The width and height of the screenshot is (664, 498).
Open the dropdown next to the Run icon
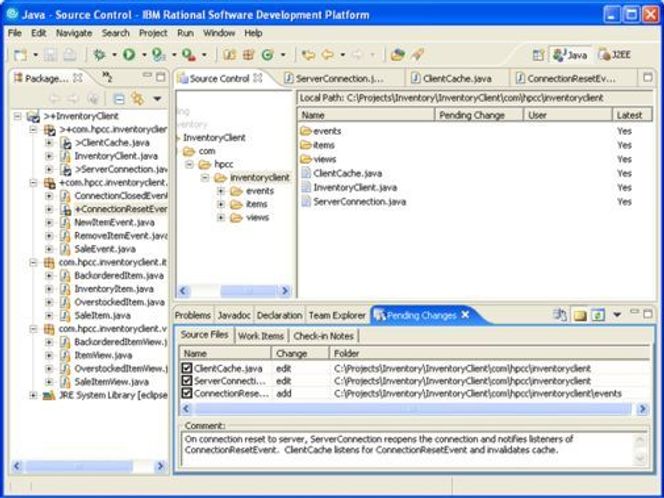(x=144, y=55)
